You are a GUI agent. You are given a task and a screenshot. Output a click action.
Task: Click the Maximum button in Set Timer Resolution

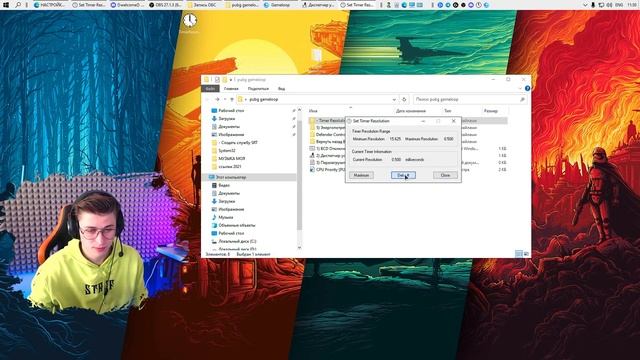(x=361, y=175)
